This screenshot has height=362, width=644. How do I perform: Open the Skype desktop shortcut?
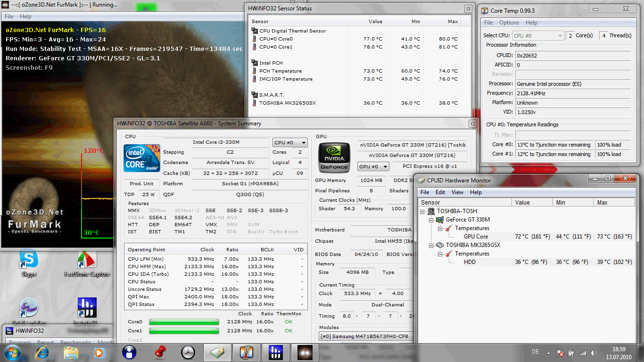click(x=29, y=260)
